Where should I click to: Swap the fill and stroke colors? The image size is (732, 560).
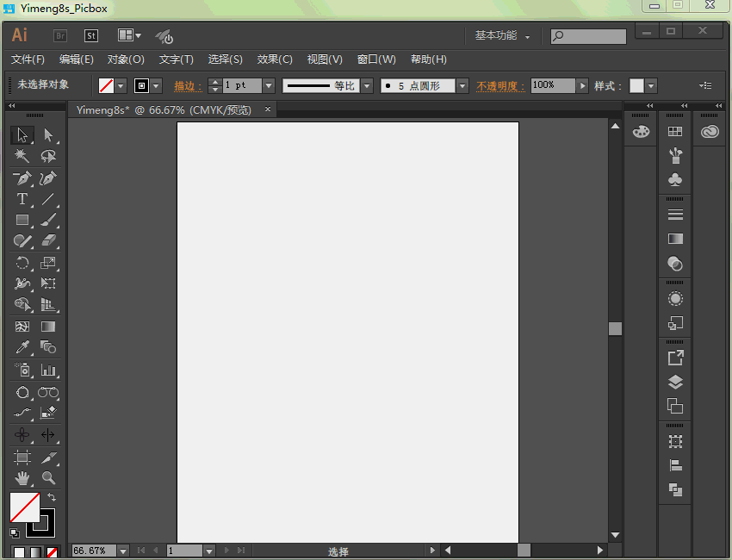(x=51, y=497)
